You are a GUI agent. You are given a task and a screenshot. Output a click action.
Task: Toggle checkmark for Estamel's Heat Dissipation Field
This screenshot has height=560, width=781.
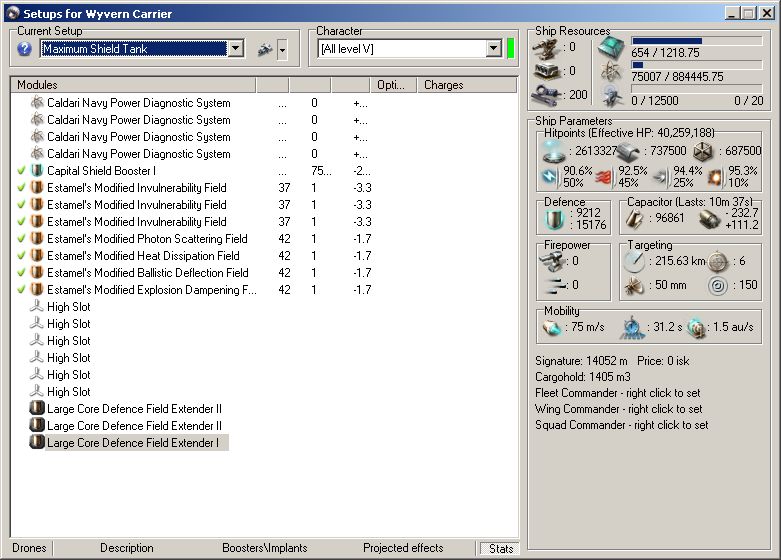tap(21, 256)
